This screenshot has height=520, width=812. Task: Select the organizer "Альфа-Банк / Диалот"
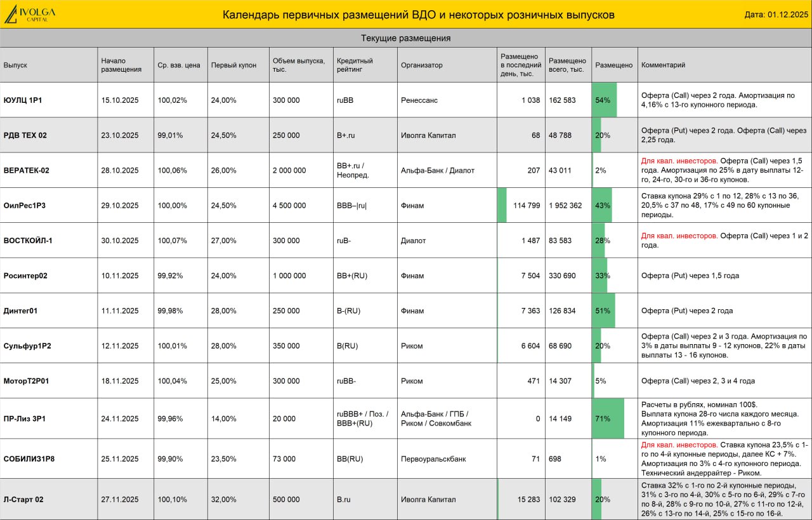coord(438,170)
